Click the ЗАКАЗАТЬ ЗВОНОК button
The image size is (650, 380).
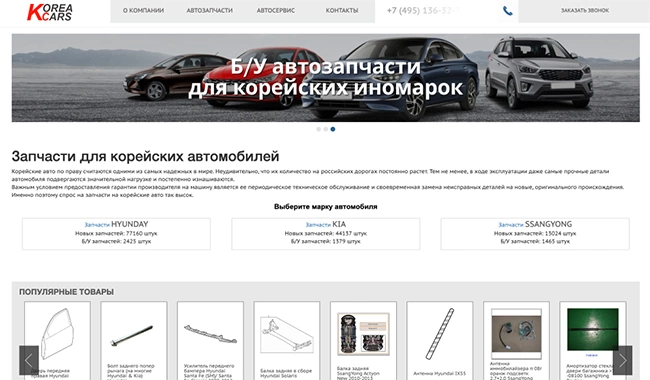click(x=585, y=11)
